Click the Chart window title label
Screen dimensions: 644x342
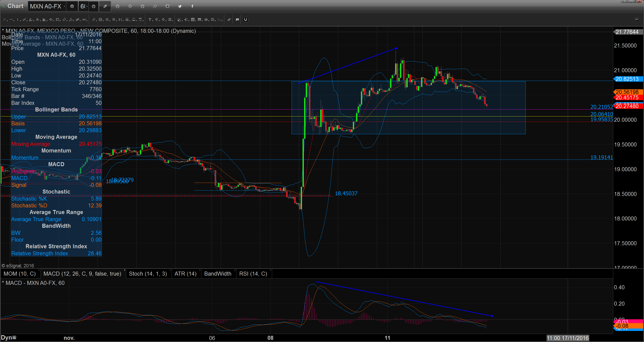[x=15, y=6]
